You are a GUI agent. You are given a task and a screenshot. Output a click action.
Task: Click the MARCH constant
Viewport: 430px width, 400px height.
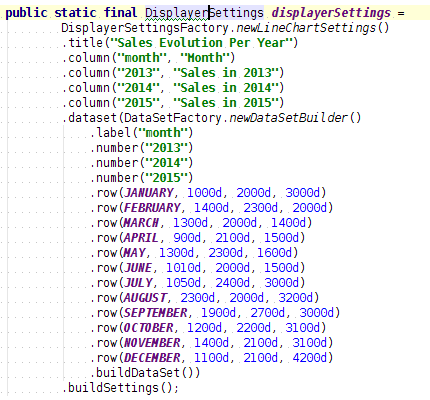point(141,223)
